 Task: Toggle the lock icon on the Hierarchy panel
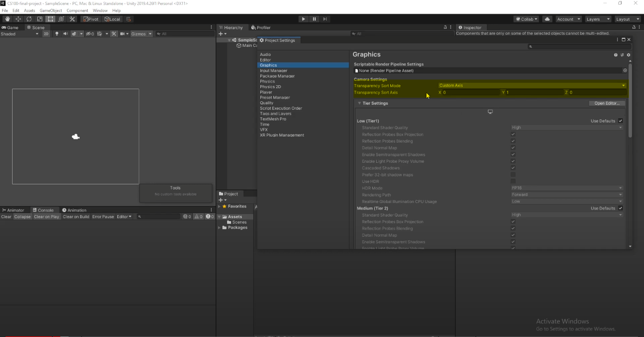pyautogui.click(x=445, y=27)
